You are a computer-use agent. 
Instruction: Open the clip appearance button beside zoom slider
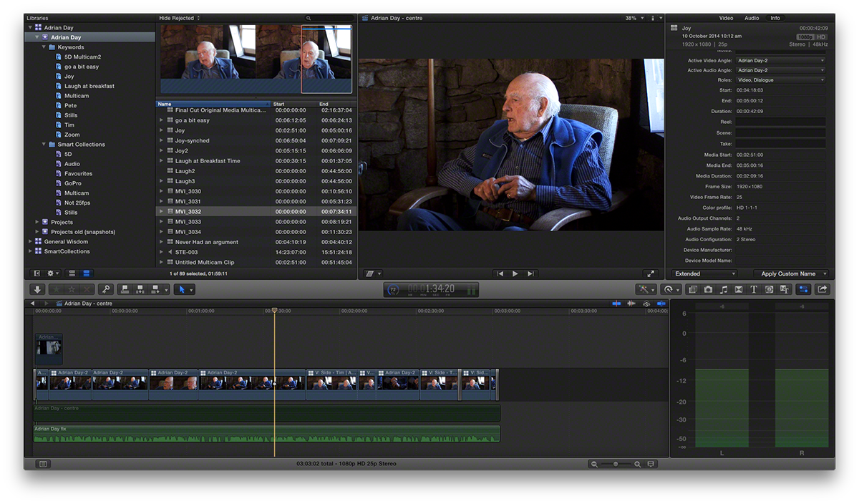point(651,464)
